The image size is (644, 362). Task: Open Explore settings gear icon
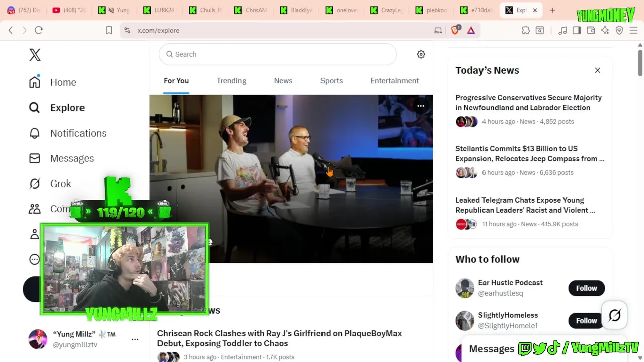pos(421,54)
